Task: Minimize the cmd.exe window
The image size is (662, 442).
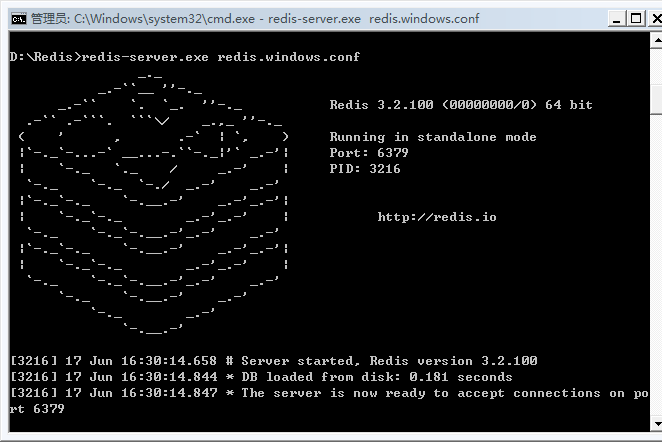Action: tap(616, 19)
